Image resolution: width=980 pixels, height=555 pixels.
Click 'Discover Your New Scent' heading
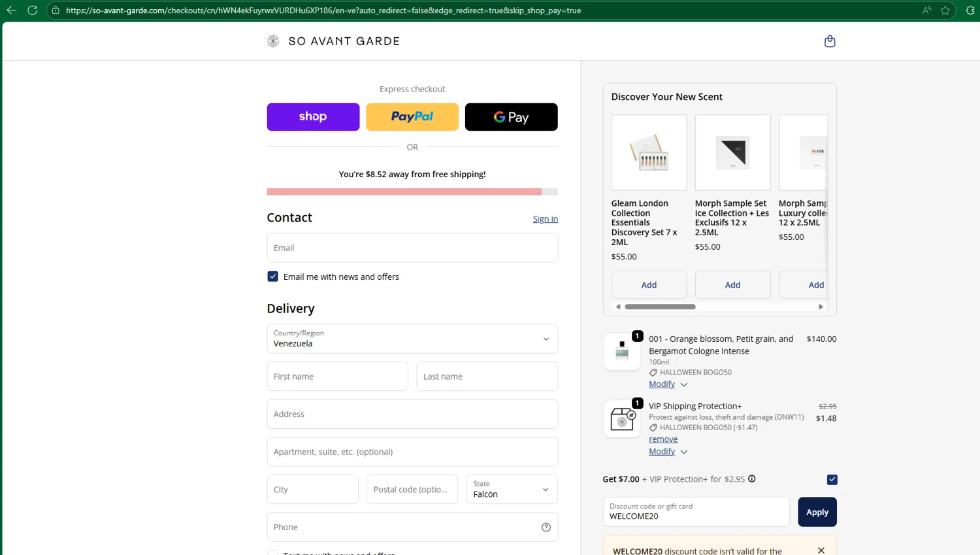point(666,97)
